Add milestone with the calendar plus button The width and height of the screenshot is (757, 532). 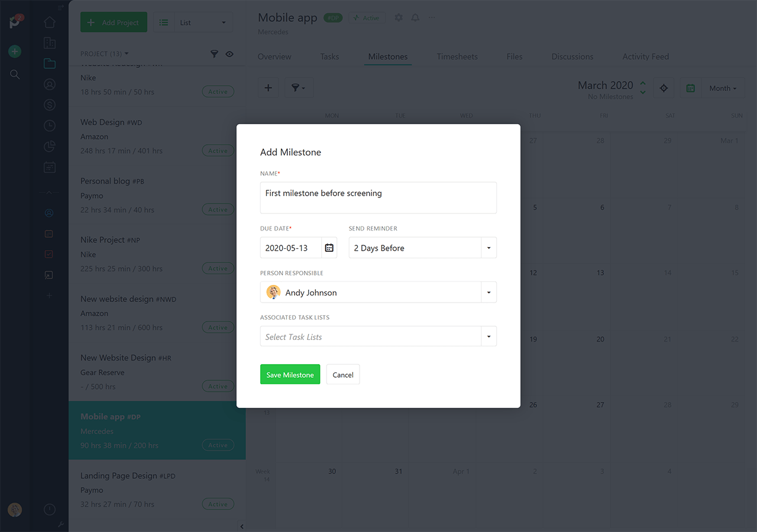tap(268, 87)
